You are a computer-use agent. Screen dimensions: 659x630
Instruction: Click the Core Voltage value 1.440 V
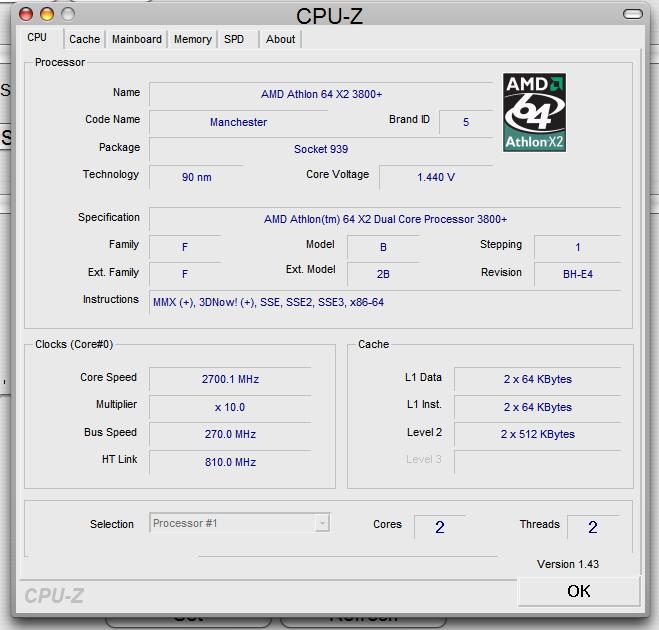(x=436, y=177)
